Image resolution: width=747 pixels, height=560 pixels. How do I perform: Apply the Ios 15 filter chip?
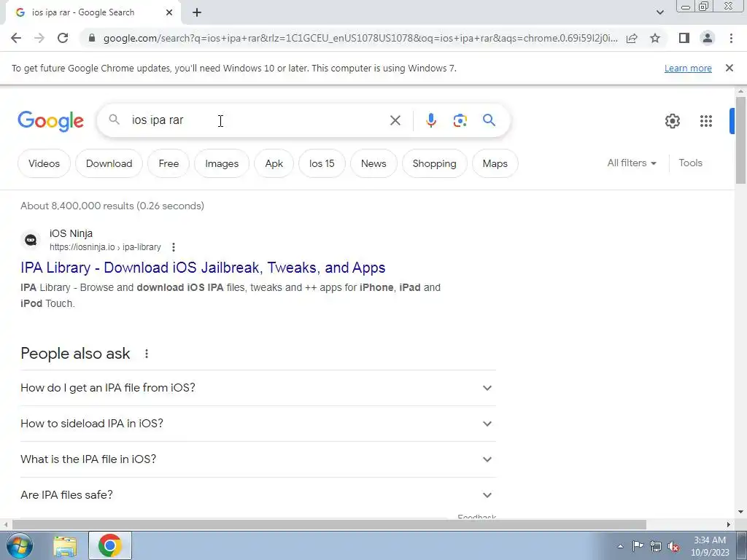pyautogui.click(x=322, y=163)
